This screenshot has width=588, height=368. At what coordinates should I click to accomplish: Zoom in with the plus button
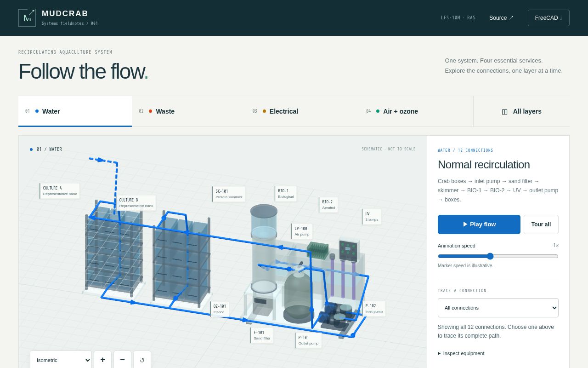coord(102,360)
